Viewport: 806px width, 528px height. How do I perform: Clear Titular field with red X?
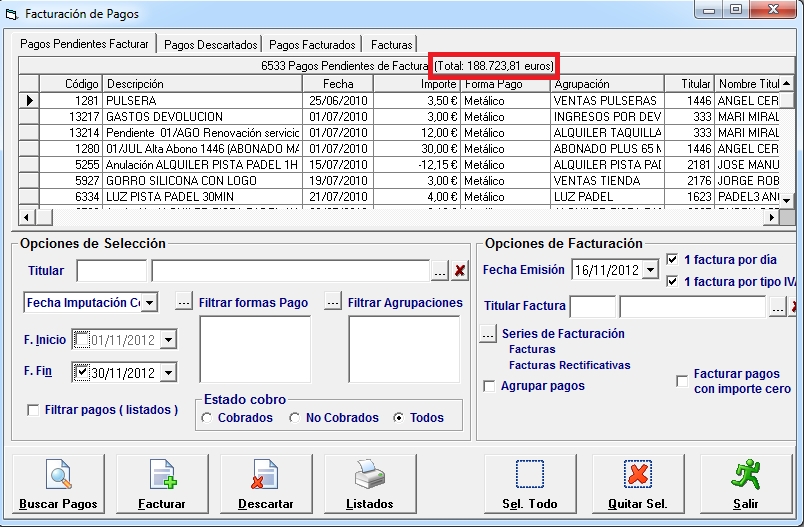[460, 270]
